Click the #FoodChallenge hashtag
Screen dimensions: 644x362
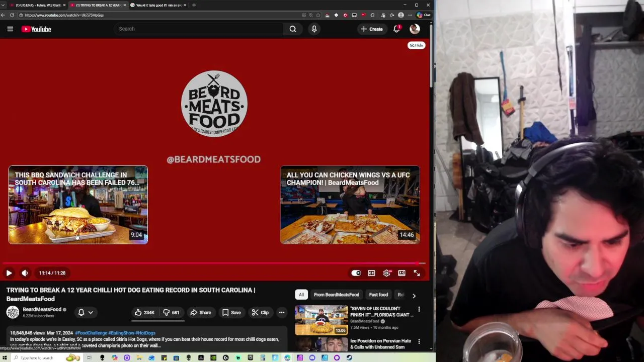[x=91, y=333]
